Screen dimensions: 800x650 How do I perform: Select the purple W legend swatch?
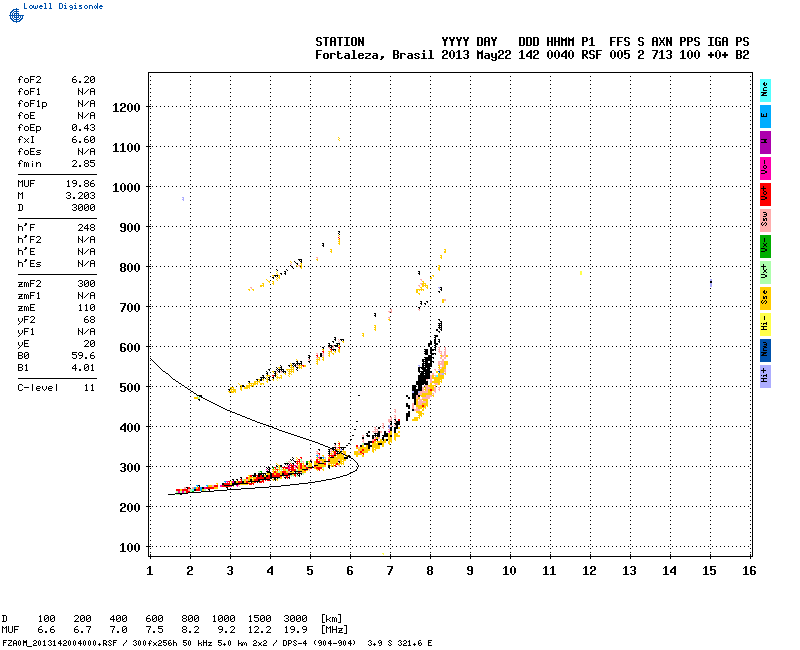click(x=765, y=142)
